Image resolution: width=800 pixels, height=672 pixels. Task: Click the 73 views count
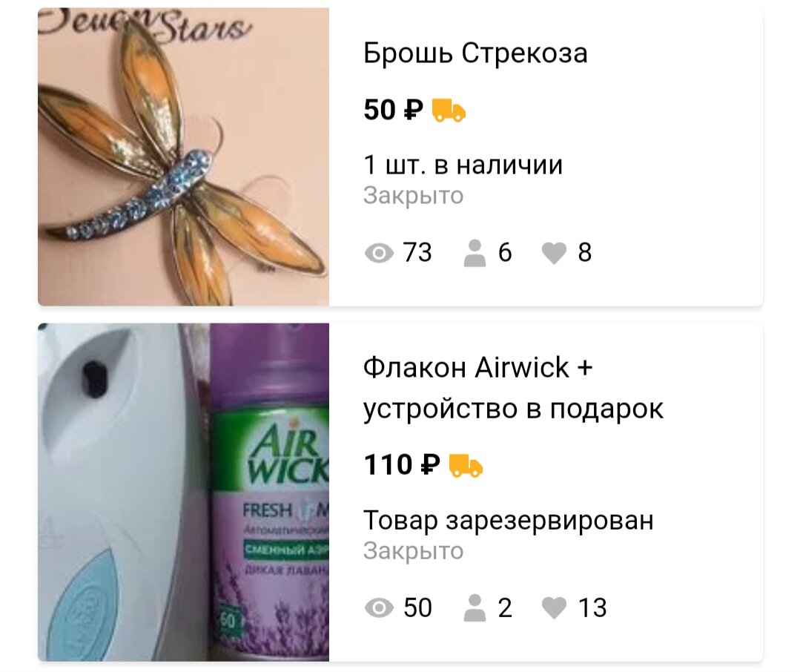tap(417, 253)
